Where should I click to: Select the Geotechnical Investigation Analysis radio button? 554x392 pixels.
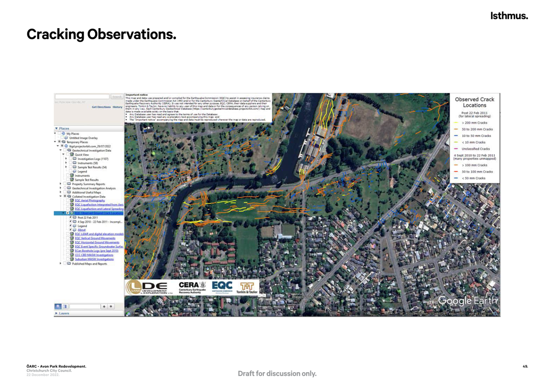pos(65,188)
